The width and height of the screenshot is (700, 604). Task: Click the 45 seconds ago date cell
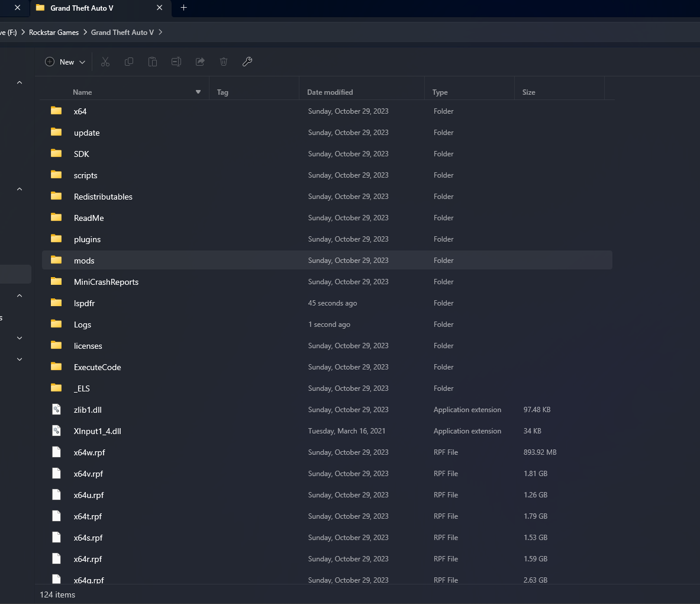point(333,303)
